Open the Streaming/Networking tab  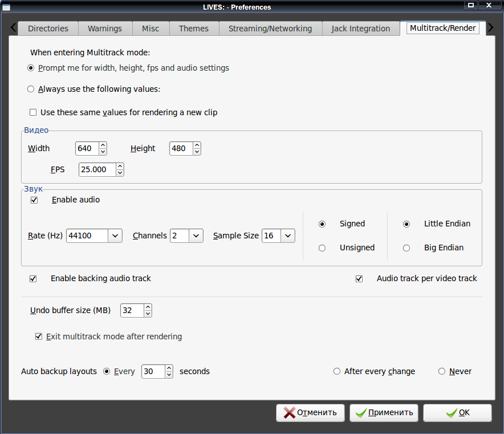[x=270, y=29]
